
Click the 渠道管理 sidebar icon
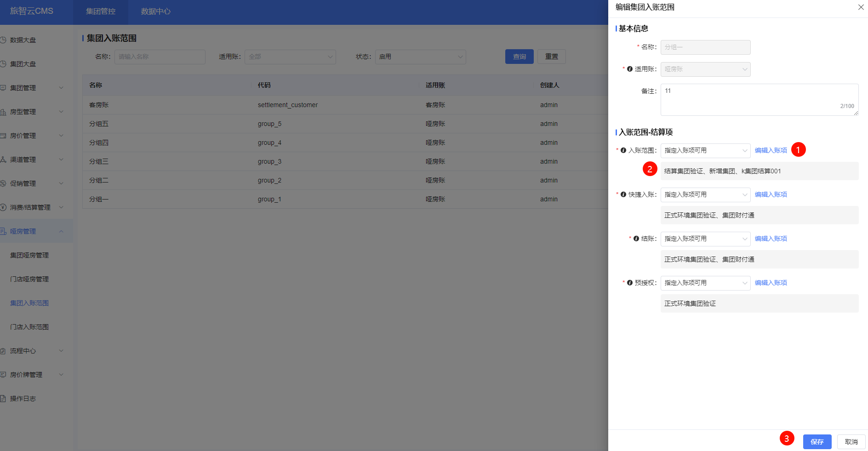coord(3,160)
